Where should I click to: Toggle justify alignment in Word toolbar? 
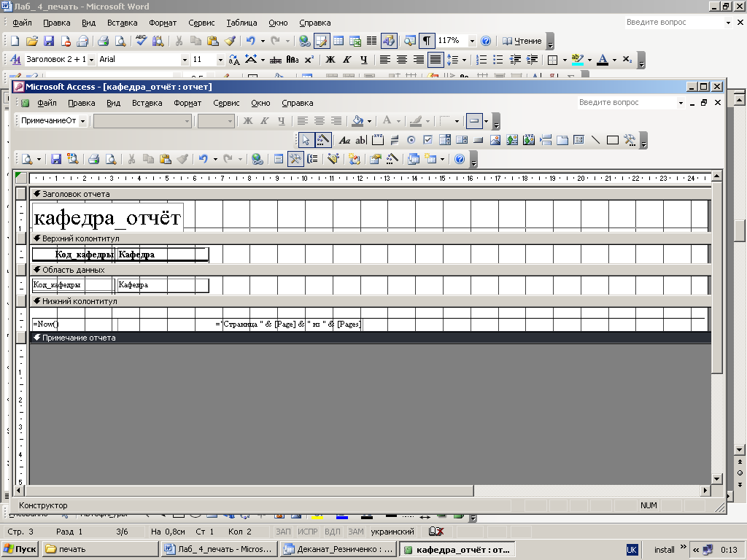[435, 60]
